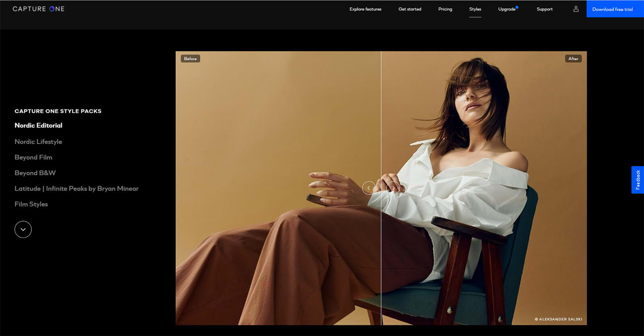The width and height of the screenshot is (644, 336).
Task: Open the Feedback side tab
Action: (638, 180)
